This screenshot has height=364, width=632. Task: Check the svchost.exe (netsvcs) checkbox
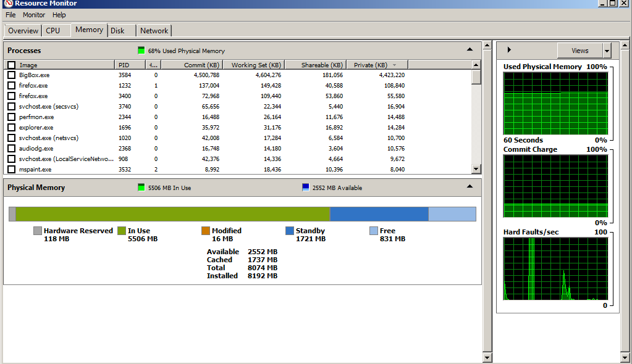11,138
